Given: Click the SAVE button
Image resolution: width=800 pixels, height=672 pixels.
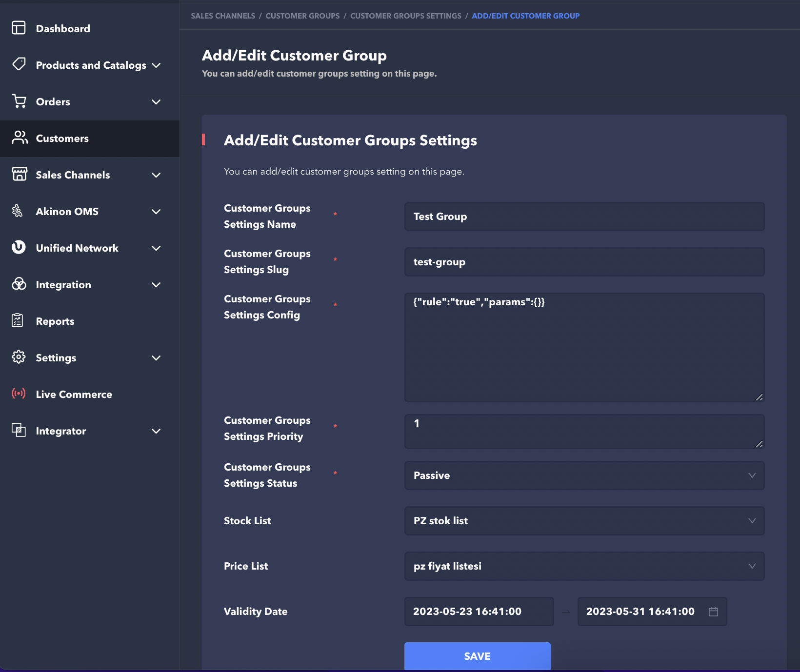Looking at the screenshot, I should point(477,656).
